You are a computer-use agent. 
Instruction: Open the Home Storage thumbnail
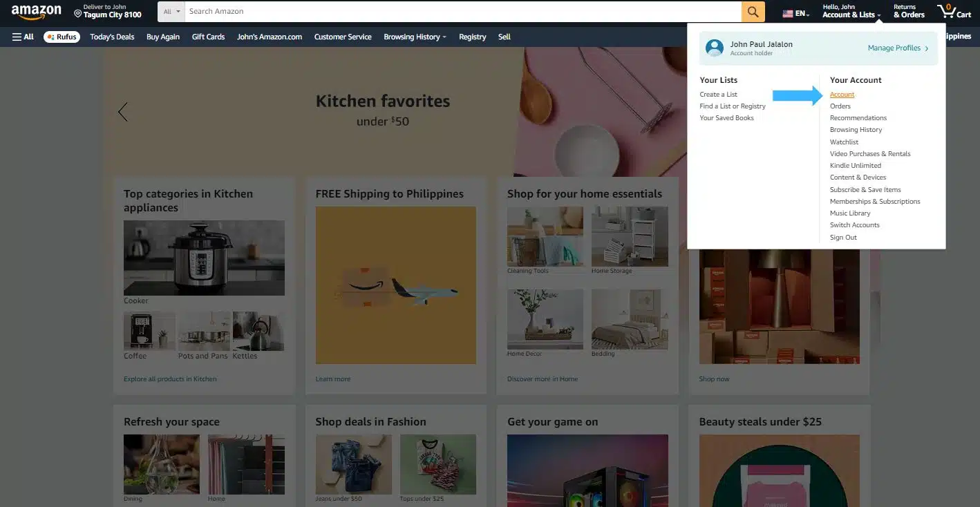click(x=630, y=236)
